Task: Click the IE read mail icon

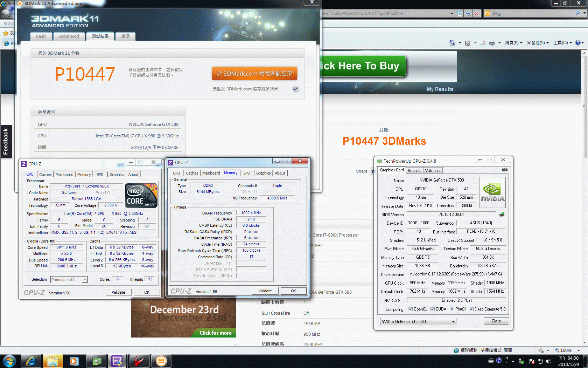Action: point(482,43)
